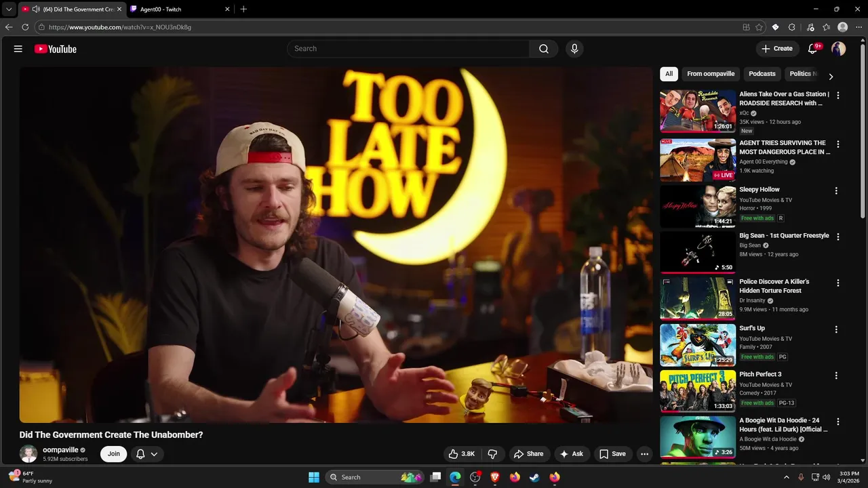Open the tab search dropdown arrow
This screenshot has height=488, width=868.
9,9
